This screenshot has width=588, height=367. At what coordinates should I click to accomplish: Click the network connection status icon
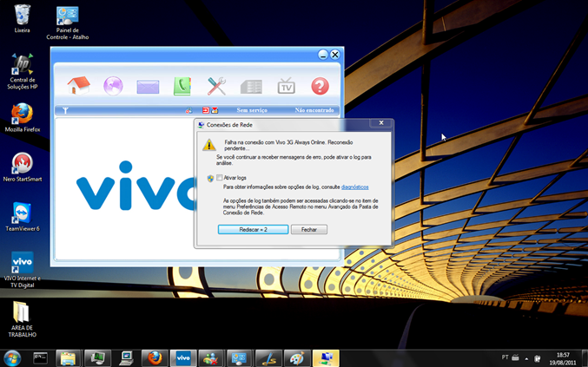click(189, 110)
